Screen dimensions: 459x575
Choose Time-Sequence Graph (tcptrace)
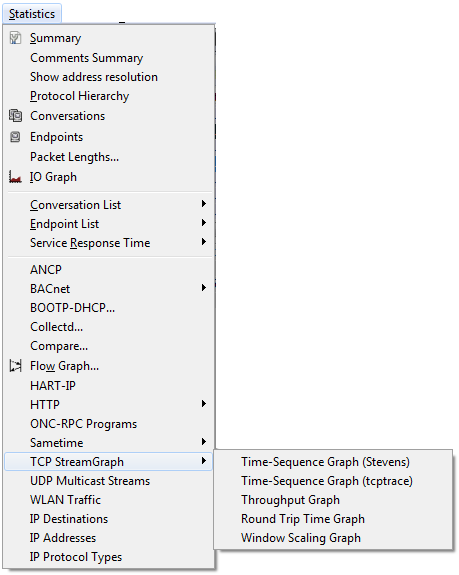coord(327,481)
